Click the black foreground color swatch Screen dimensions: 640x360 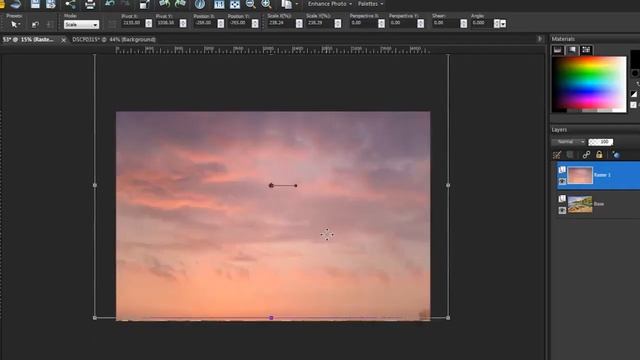pos(636,59)
